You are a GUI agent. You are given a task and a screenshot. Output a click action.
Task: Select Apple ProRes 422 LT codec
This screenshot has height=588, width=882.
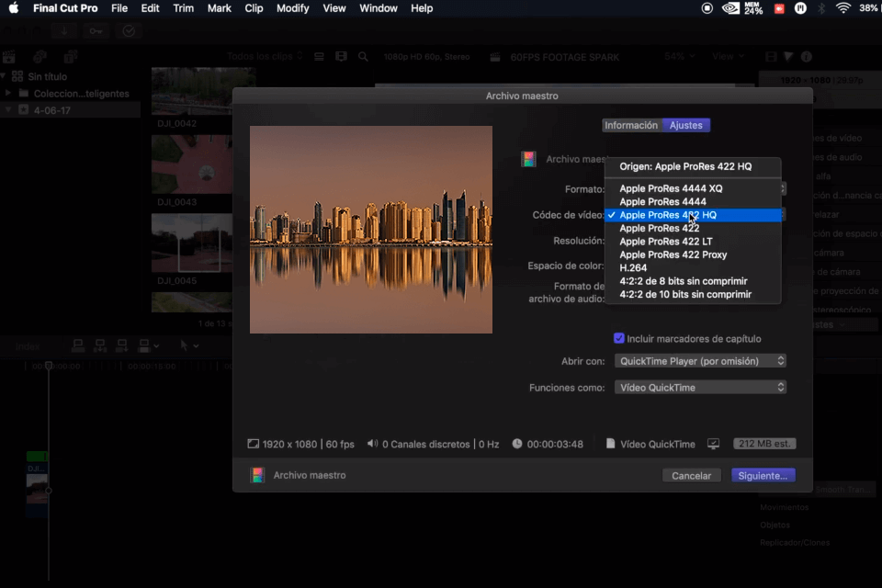click(693, 242)
